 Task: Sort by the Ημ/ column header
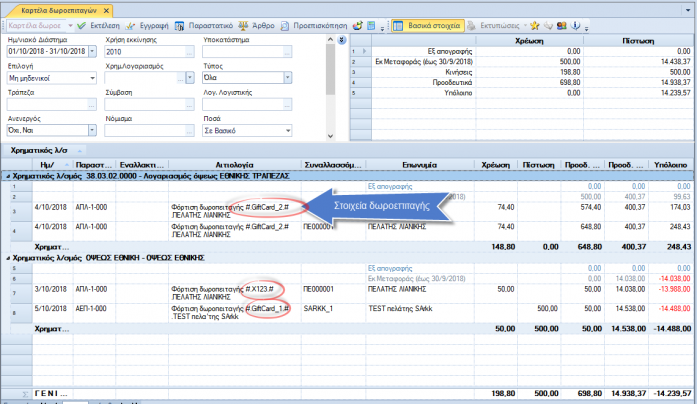[52, 165]
